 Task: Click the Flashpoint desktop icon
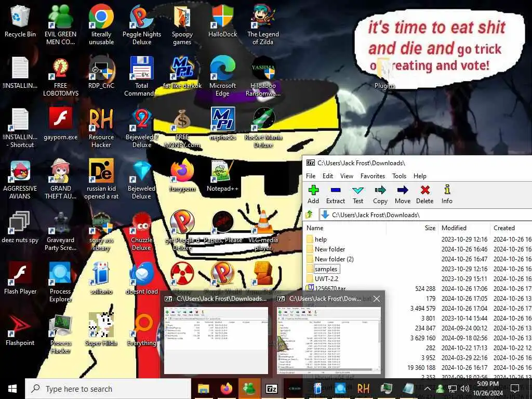tap(20, 330)
